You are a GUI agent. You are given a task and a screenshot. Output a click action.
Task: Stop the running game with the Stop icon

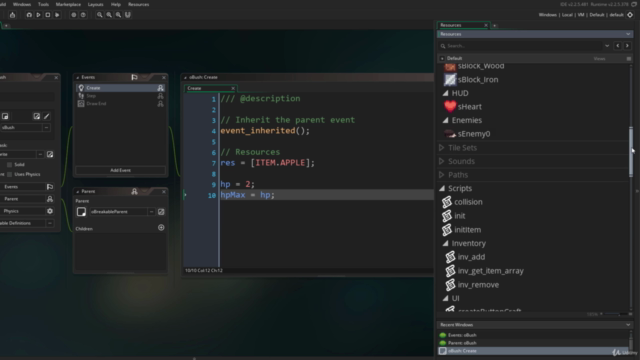pos(48,15)
